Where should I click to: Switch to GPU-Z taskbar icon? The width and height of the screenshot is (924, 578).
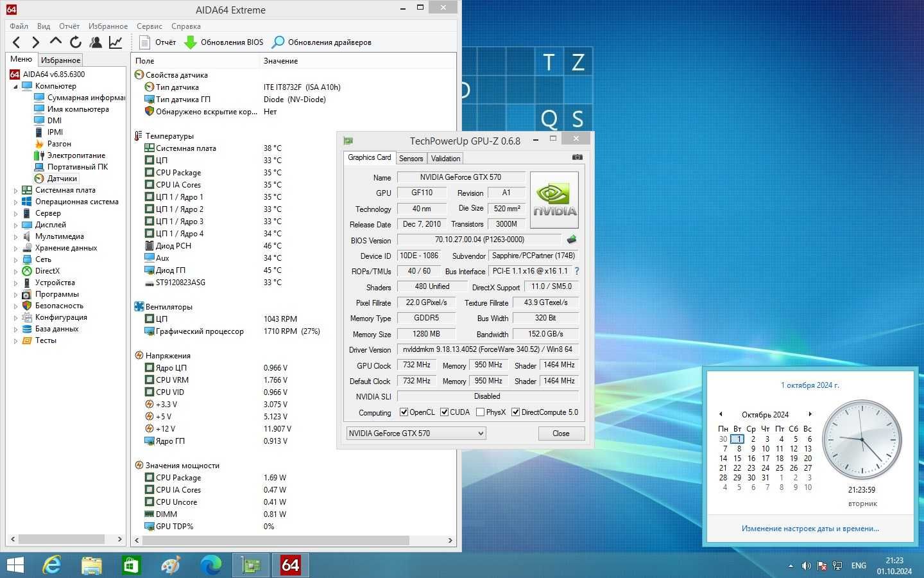250,565
